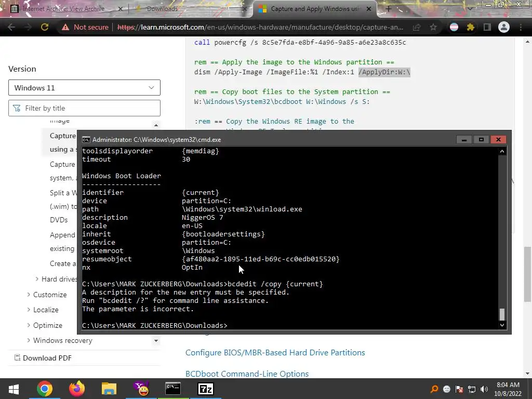Click the cmd window scrollbar thumb

pyautogui.click(x=502, y=314)
